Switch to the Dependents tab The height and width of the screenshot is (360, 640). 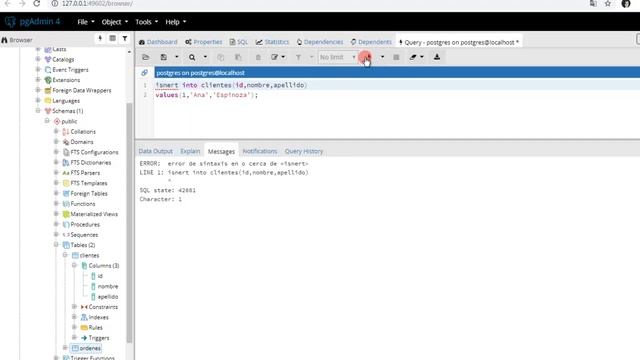pos(371,42)
